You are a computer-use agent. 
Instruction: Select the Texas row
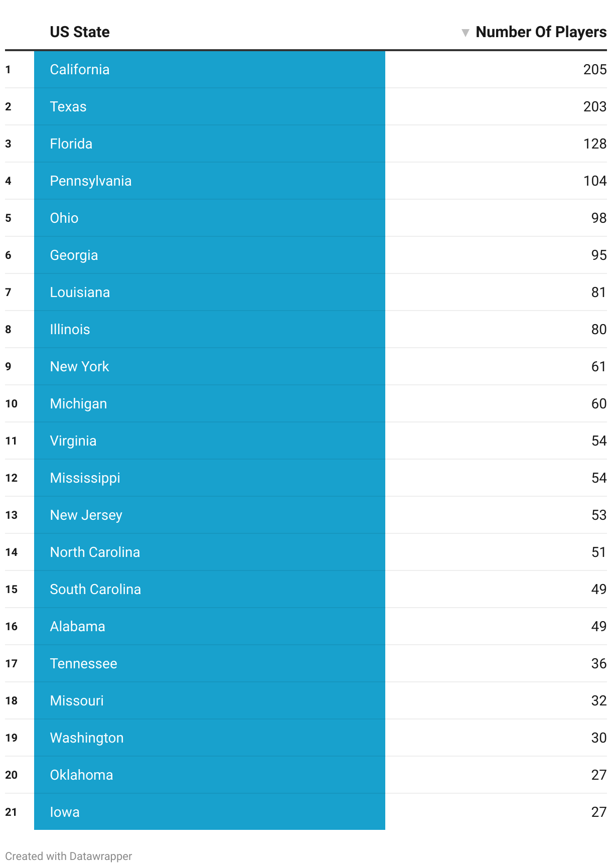306,106
